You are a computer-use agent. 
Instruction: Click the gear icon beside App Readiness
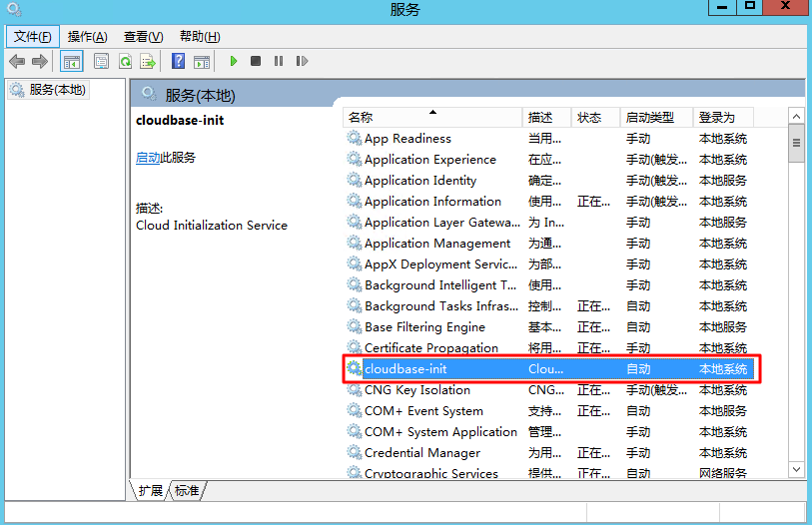[355, 139]
